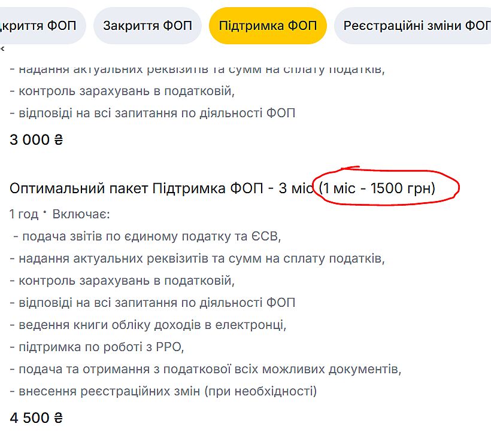Switch to the Закриття ФОП tab
Image resolution: width=491 pixels, height=448 pixels.
pos(147,26)
